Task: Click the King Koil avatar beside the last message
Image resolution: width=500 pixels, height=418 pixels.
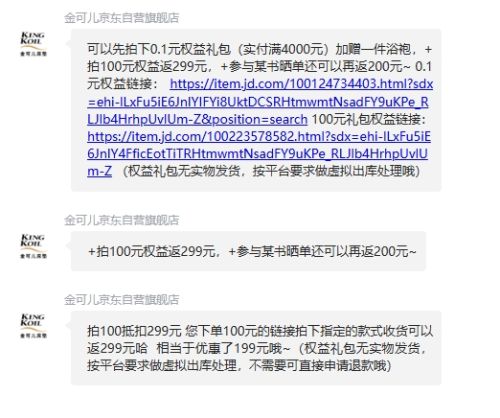Action: [x=33, y=326]
